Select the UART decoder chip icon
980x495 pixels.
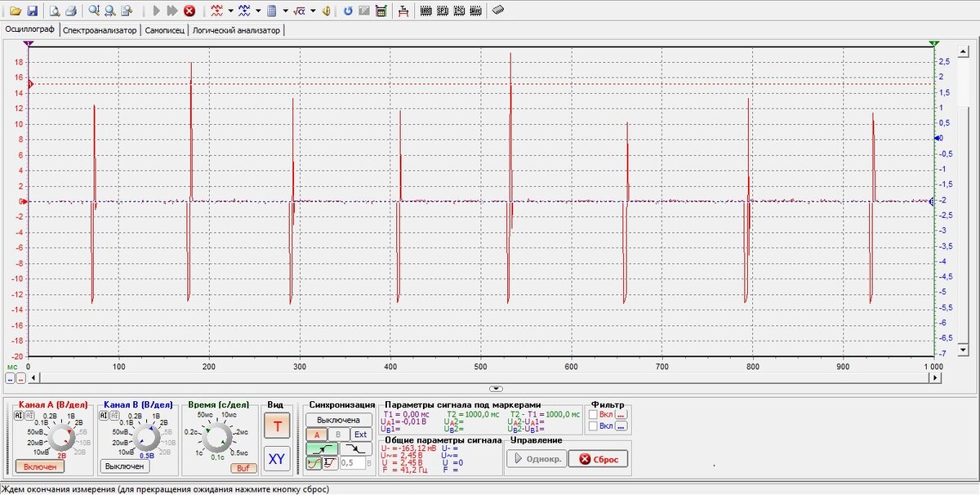click(x=425, y=11)
